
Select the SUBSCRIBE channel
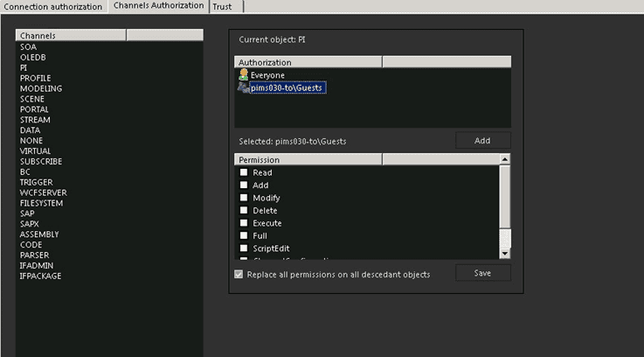pyautogui.click(x=41, y=161)
